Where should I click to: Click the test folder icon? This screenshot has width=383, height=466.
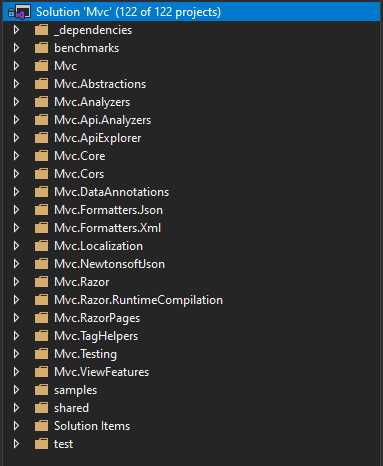[41, 444]
